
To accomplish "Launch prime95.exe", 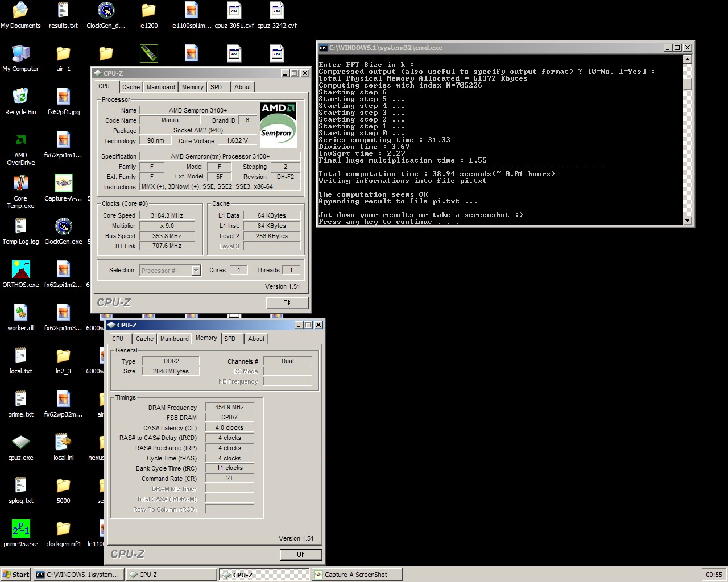I will [20, 534].
